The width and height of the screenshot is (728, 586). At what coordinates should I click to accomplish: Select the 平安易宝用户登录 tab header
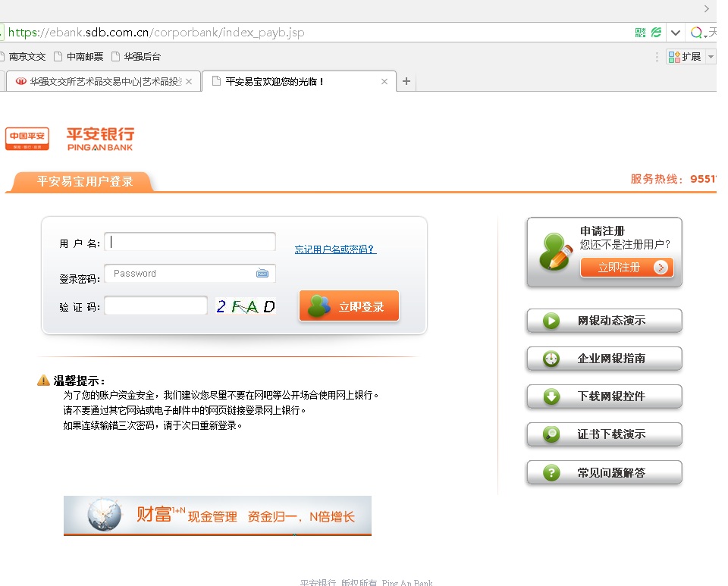(83, 181)
